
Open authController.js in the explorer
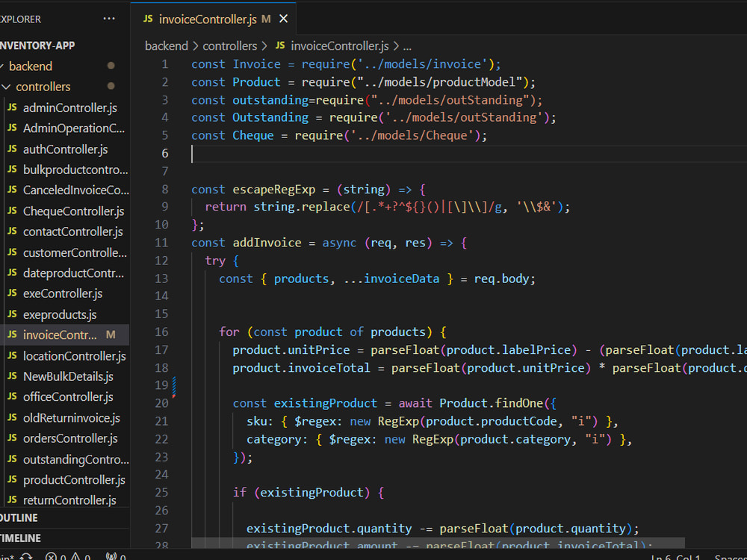(x=65, y=149)
